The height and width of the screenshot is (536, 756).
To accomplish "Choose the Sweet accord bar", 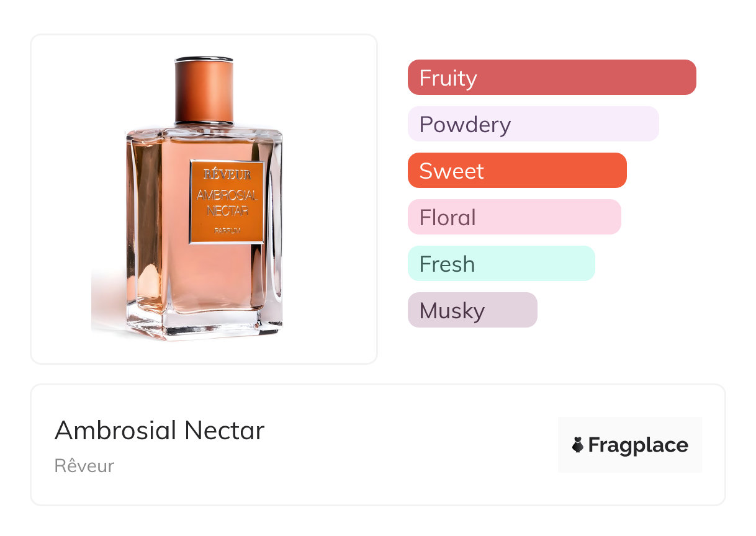I will pos(516,171).
